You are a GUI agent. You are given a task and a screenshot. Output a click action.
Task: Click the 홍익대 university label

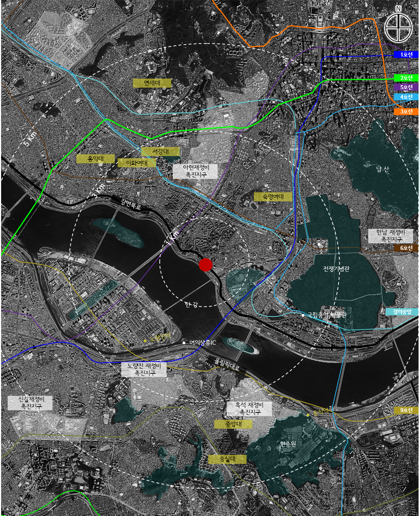pos(96,159)
